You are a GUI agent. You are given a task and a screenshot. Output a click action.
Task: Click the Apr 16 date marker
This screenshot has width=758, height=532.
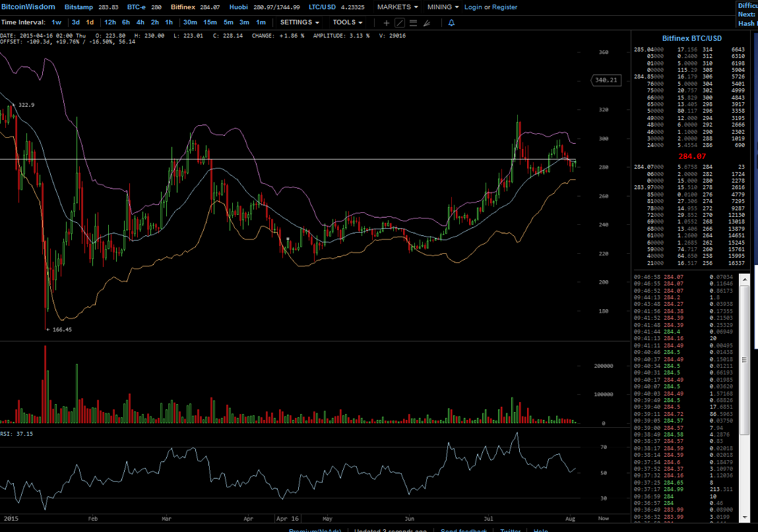coord(287,518)
